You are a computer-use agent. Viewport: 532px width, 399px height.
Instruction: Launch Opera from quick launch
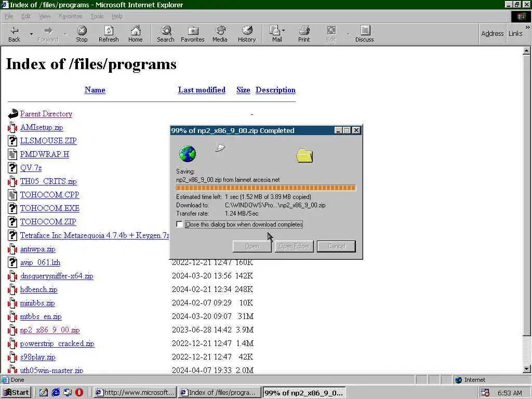click(x=79, y=393)
